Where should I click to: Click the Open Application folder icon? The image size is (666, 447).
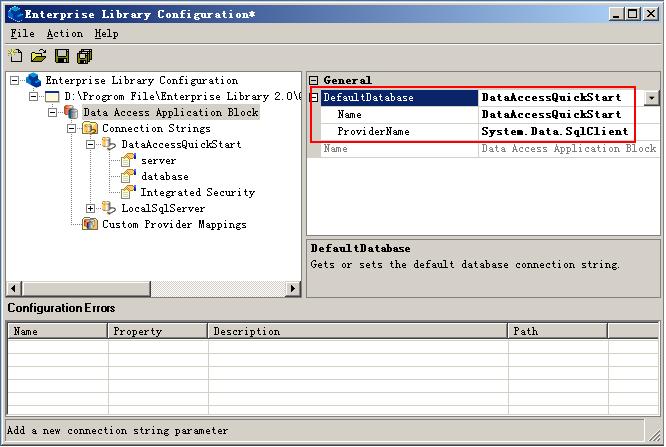click(x=38, y=56)
